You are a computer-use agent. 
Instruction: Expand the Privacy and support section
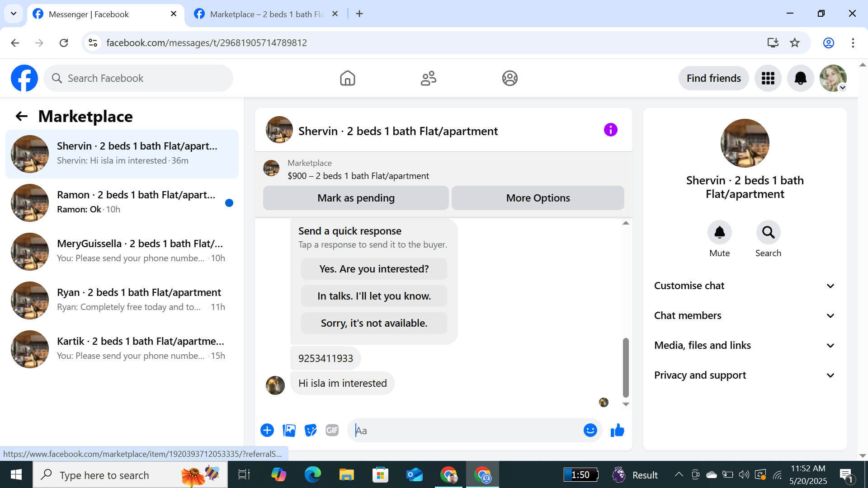[745, 375]
